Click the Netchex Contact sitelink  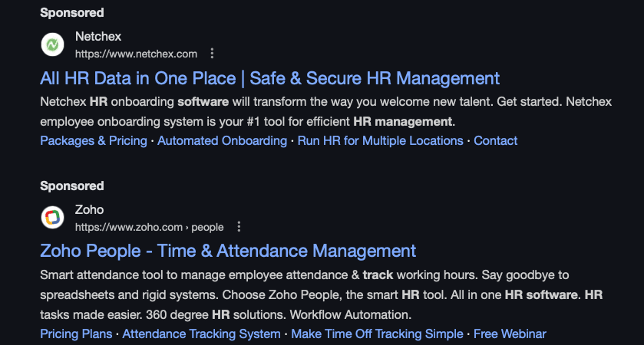495,140
